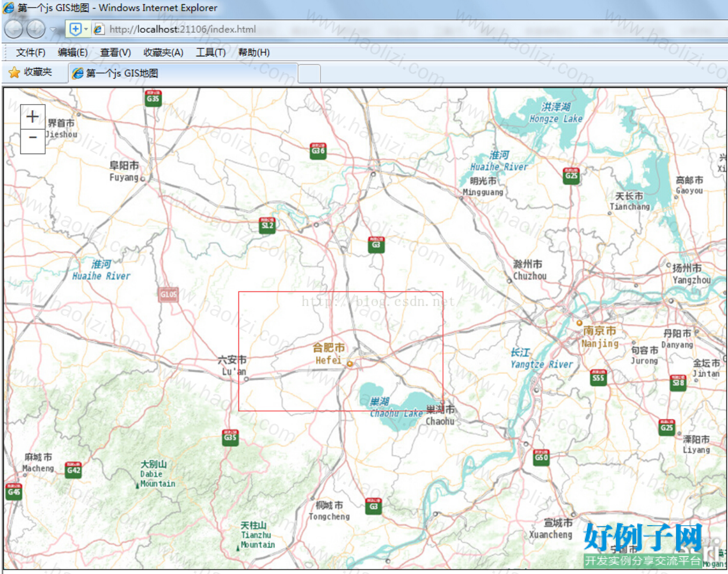728x574 pixels.
Task: Open the 文件(F) menu
Action: [31, 52]
